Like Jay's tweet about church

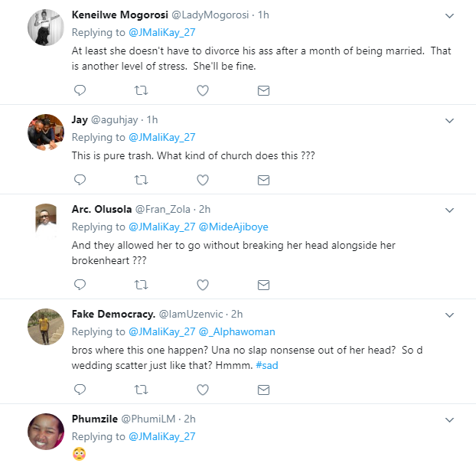click(x=203, y=180)
